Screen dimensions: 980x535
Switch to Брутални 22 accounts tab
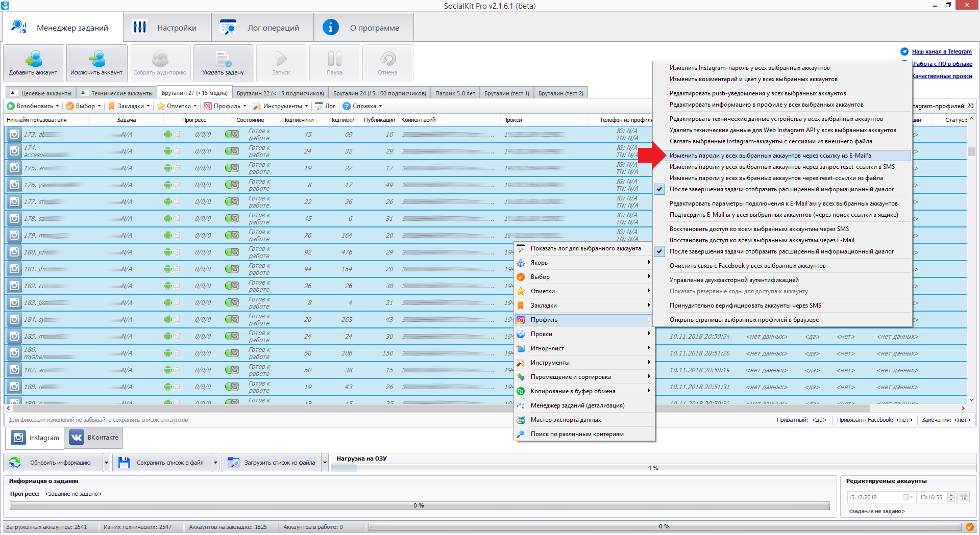point(280,93)
